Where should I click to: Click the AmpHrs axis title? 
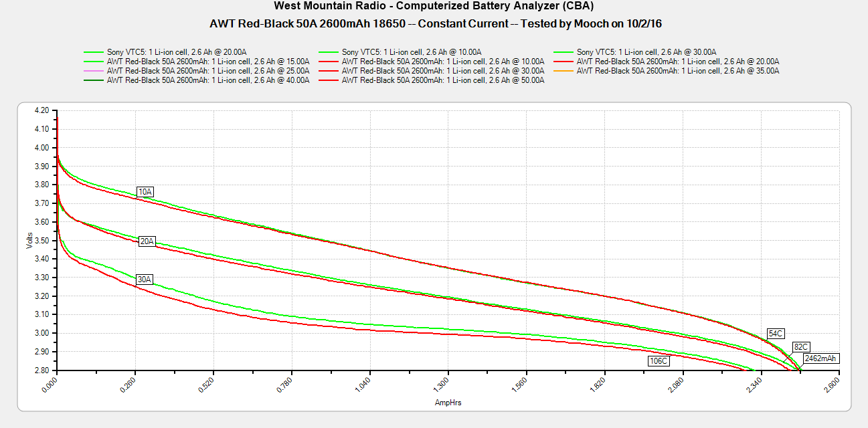click(x=448, y=403)
